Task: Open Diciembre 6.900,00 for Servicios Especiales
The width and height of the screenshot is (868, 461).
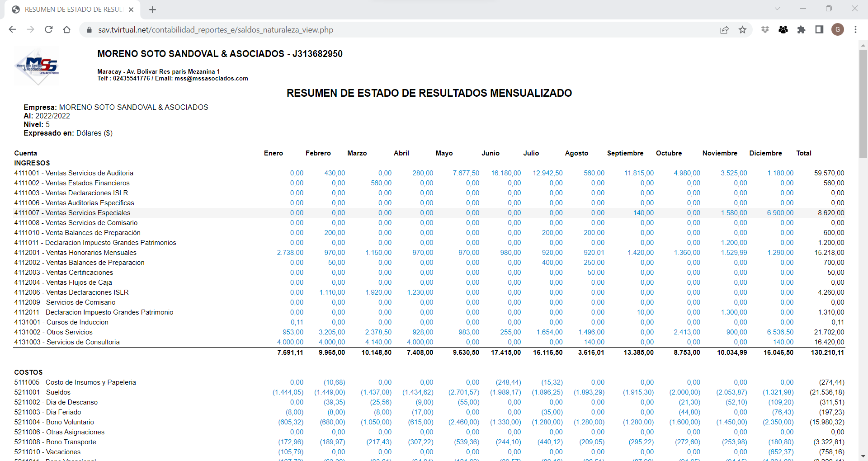Action: click(x=780, y=213)
